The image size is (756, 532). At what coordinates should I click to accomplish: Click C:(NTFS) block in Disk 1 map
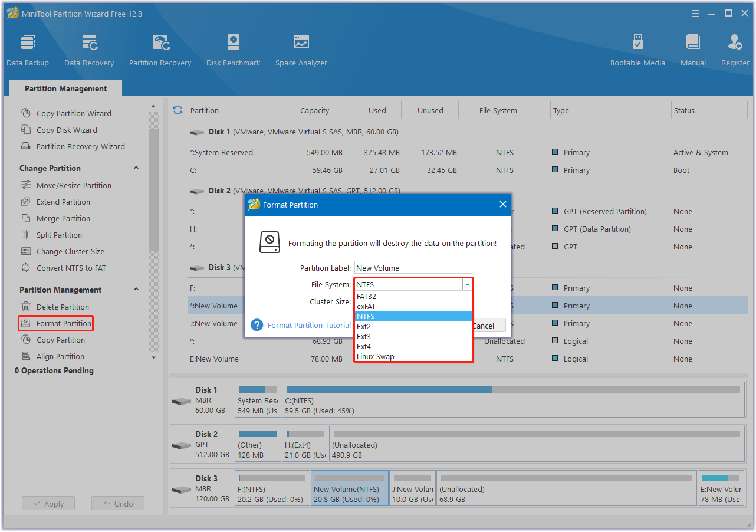(x=512, y=400)
